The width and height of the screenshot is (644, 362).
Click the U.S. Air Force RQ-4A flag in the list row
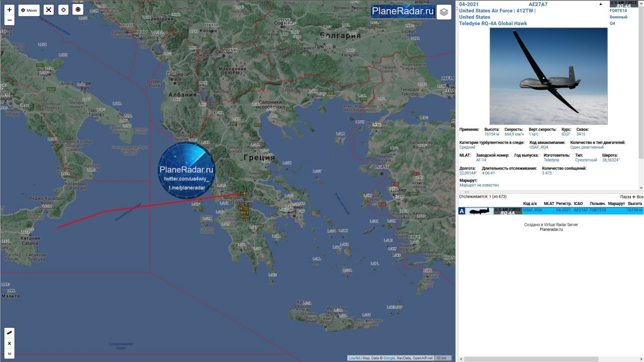pos(508,211)
